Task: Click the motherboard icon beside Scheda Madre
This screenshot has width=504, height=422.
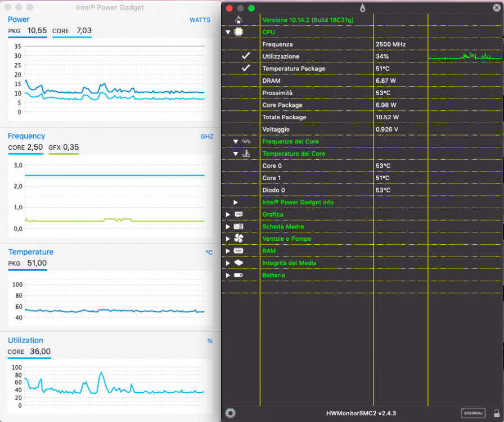Action: [238, 226]
